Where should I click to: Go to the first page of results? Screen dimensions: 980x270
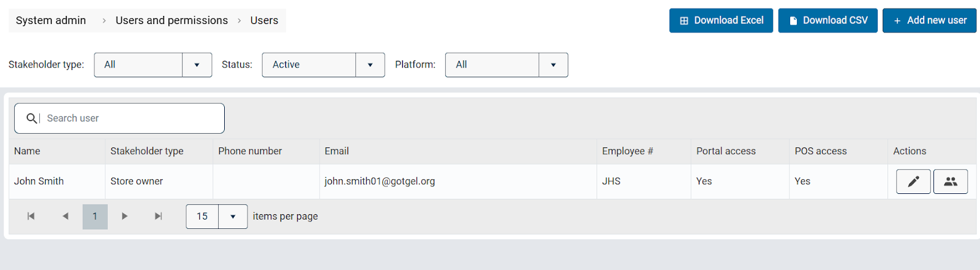click(31, 216)
